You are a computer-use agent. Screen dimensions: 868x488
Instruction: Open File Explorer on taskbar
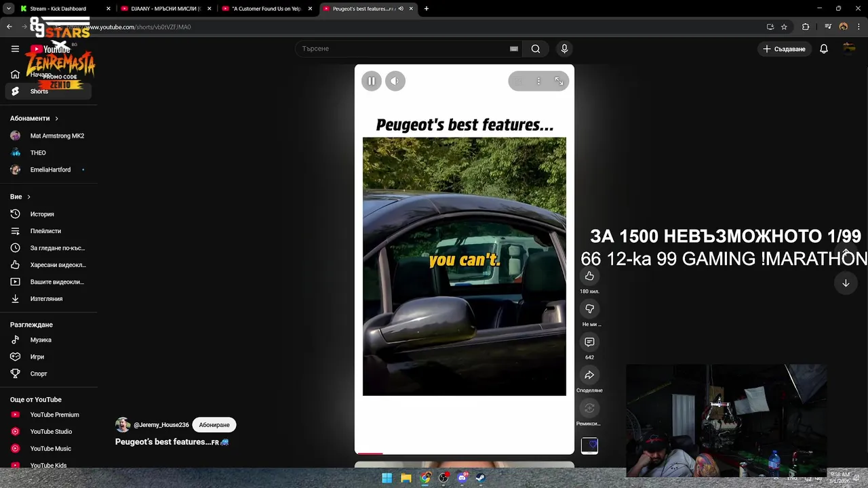(x=406, y=478)
